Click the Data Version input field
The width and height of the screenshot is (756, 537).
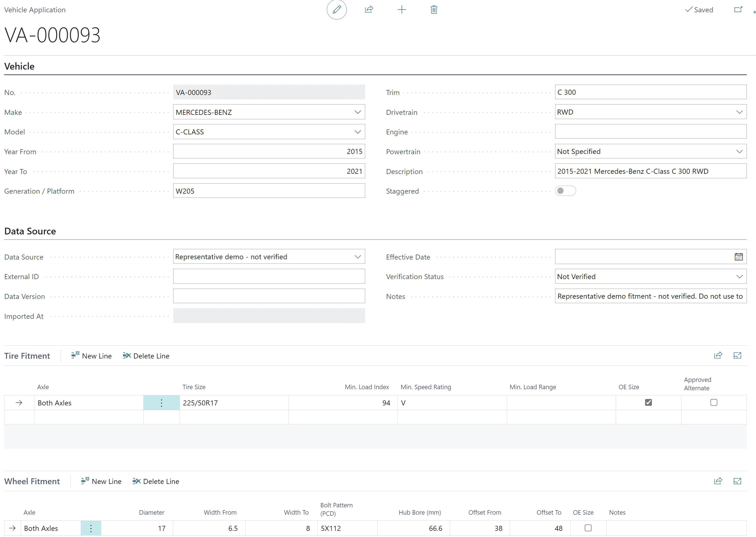point(269,296)
